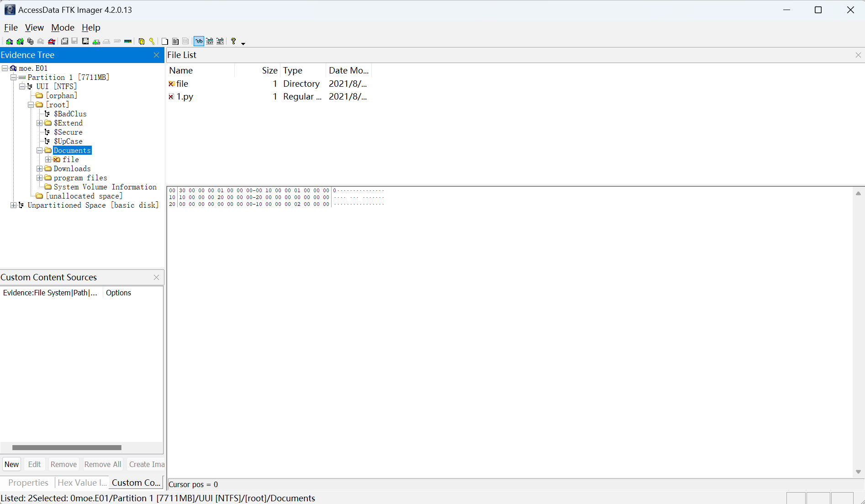This screenshot has height=504, width=865.
Task: Click the FTK Imager title bar app icon
Action: (x=10, y=10)
